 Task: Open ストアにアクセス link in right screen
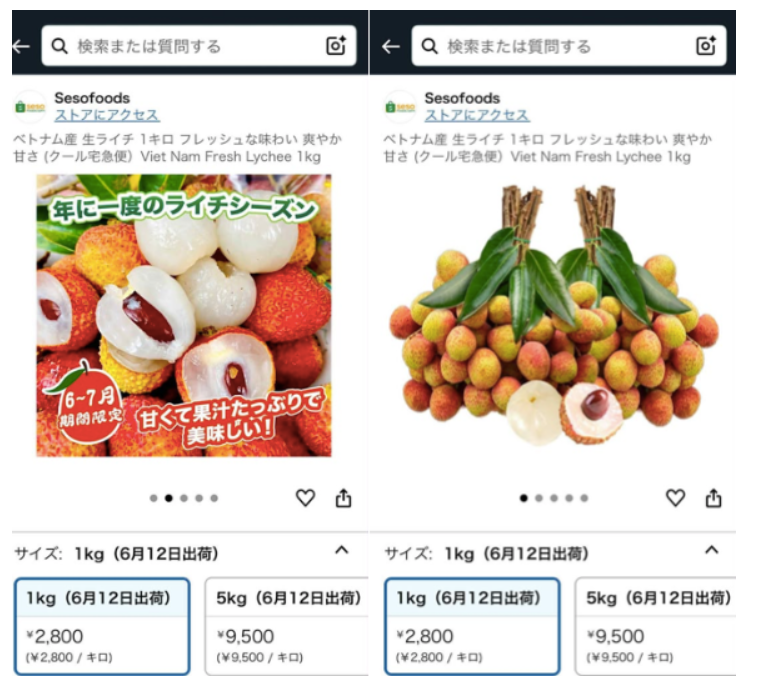click(477, 115)
